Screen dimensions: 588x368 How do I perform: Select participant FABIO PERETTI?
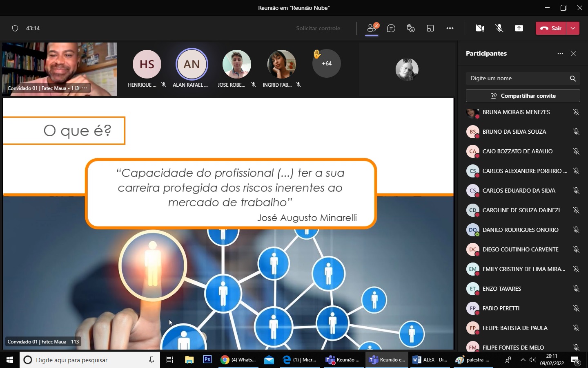click(501, 308)
